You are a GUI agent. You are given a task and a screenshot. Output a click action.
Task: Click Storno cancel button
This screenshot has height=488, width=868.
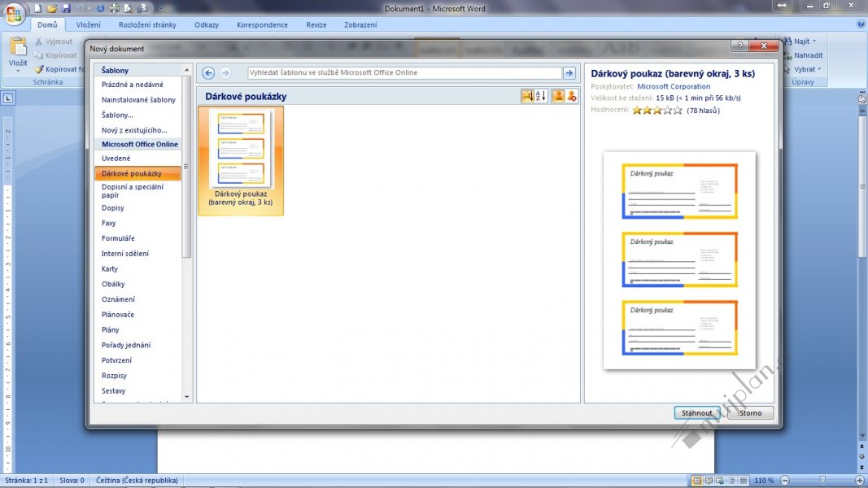[750, 412]
